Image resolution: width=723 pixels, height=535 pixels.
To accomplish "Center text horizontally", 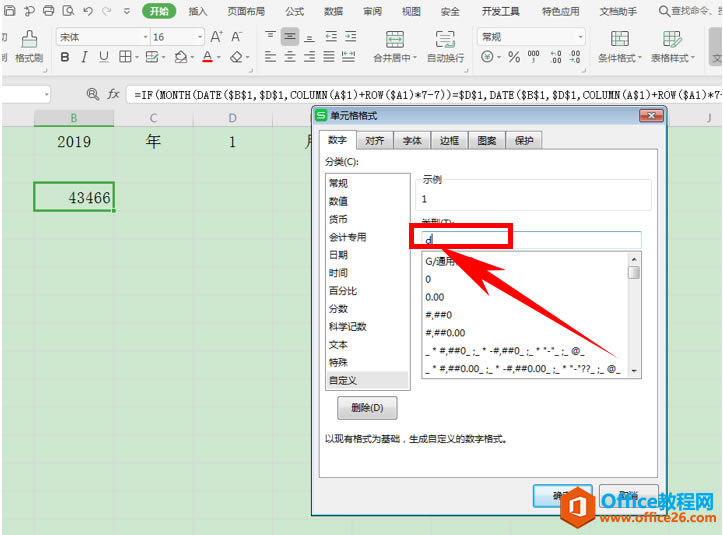I will point(290,57).
